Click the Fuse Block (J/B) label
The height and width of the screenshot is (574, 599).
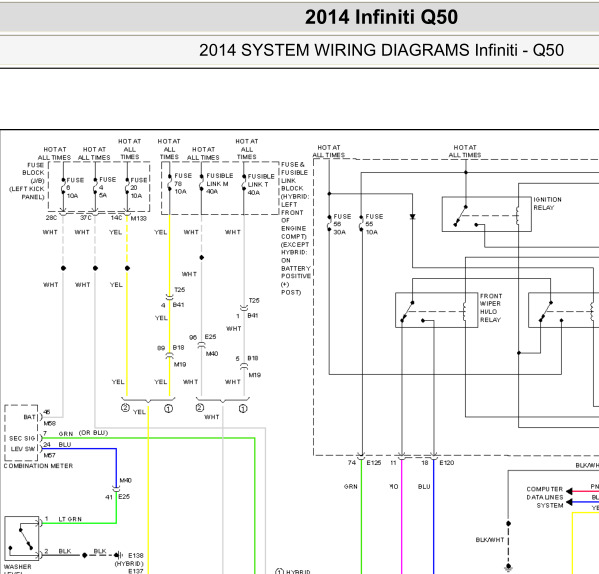tap(32, 181)
